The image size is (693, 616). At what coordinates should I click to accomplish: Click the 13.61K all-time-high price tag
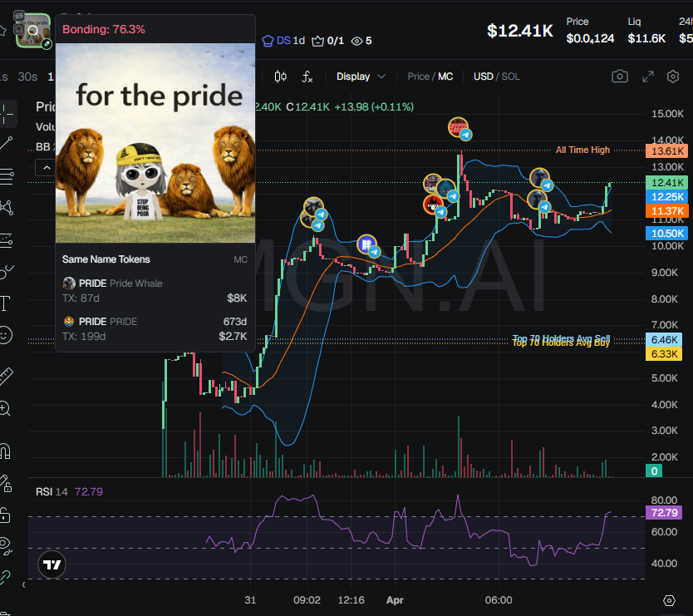[667, 151]
